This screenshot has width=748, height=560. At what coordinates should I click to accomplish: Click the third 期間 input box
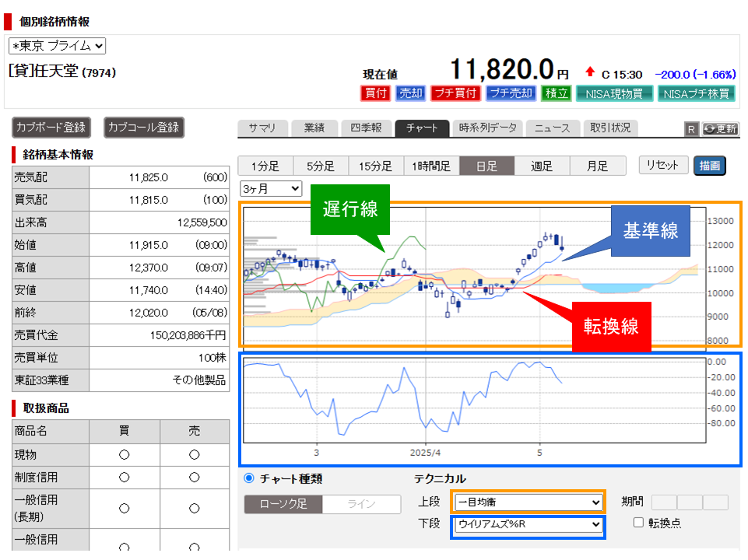(715, 502)
